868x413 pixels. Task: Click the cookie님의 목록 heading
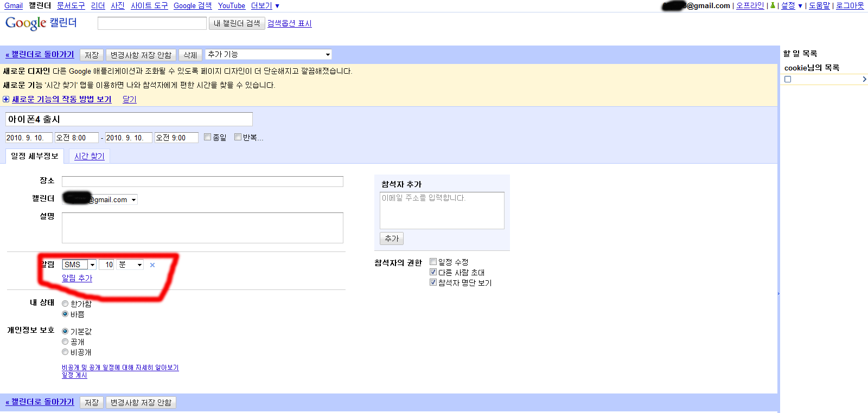click(x=812, y=68)
